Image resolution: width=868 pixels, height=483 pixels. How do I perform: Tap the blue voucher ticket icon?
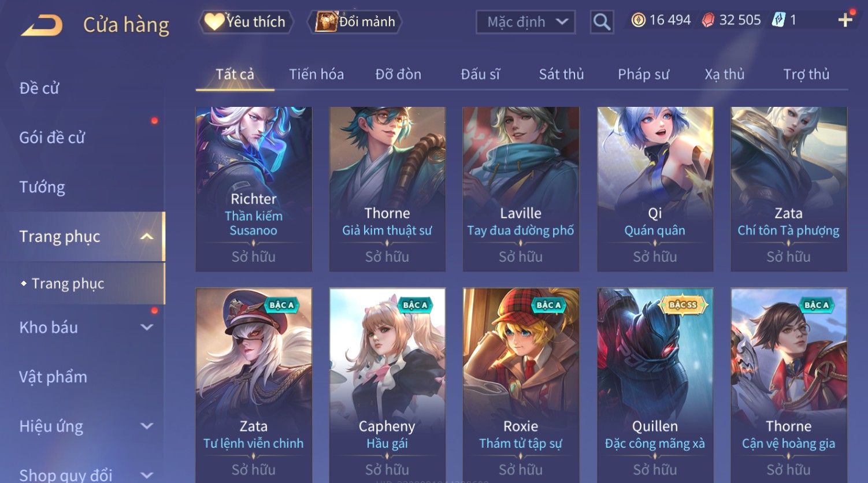click(779, 20)
